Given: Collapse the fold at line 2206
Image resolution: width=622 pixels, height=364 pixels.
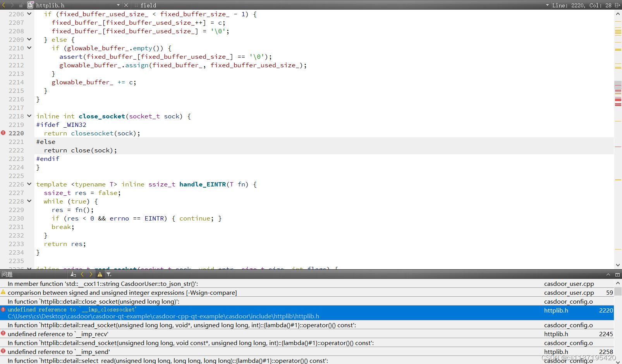Looking at the screenshot, I should 29,14.
